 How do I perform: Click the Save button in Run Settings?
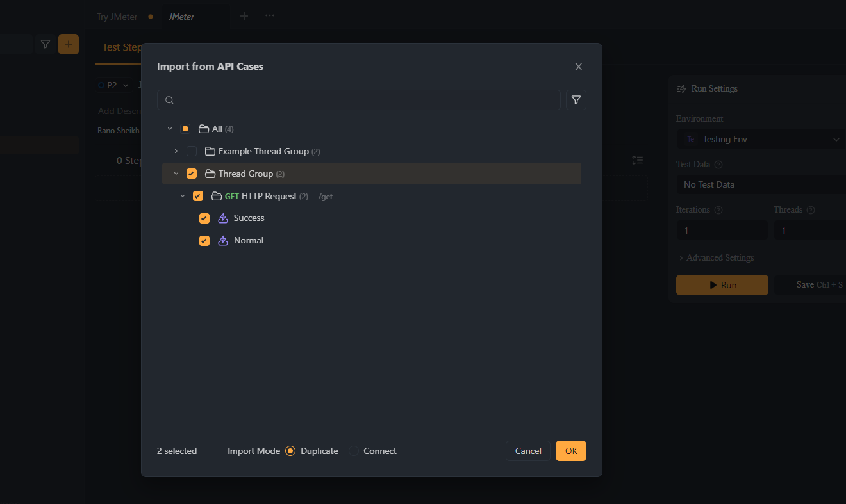tap(810, 285)
